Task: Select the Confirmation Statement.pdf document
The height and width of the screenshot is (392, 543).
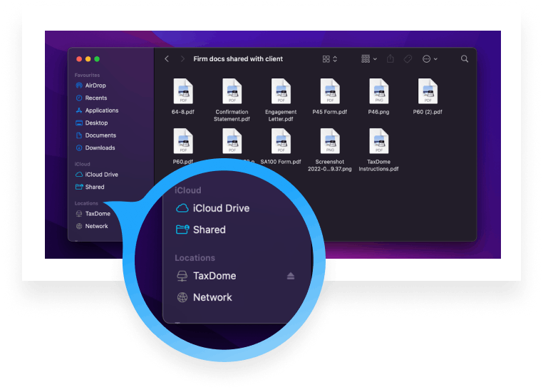Action: pos(232,92)
